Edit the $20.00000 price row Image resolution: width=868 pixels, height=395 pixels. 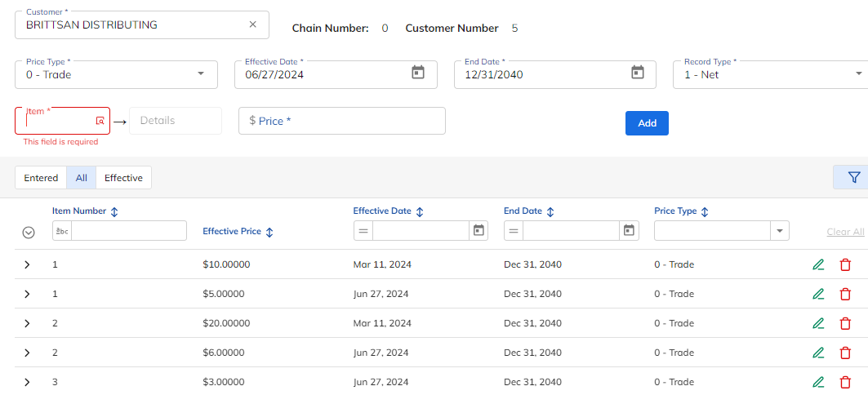[818, 323]
